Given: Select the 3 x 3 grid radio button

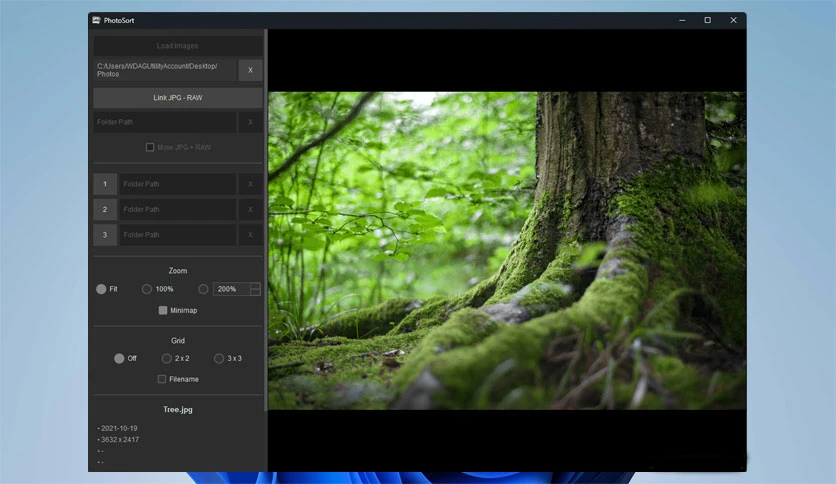Looking at the screenshot, I should pyautogui.click(x=219, y=359).
